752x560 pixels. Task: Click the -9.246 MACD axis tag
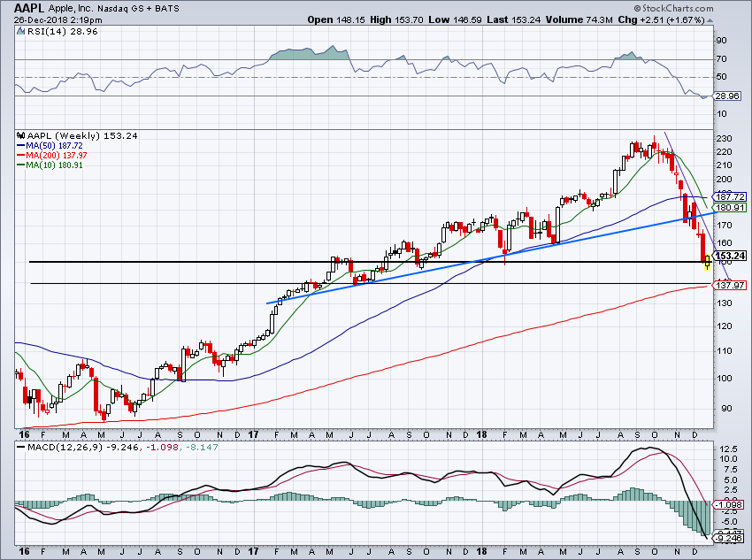click(x=728, y=539)
